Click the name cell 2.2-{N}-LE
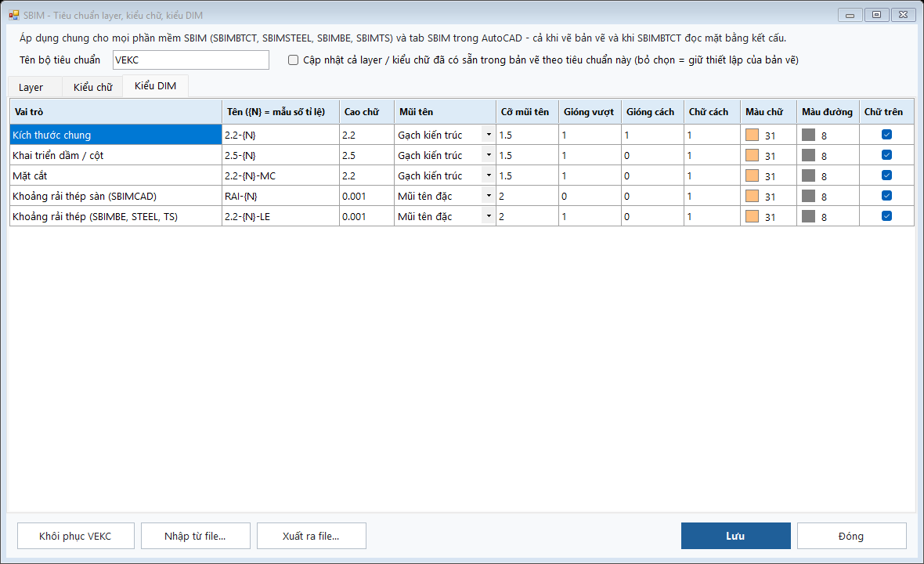The height and width of the screenshot is (564, 924). (x=280, y=216)
